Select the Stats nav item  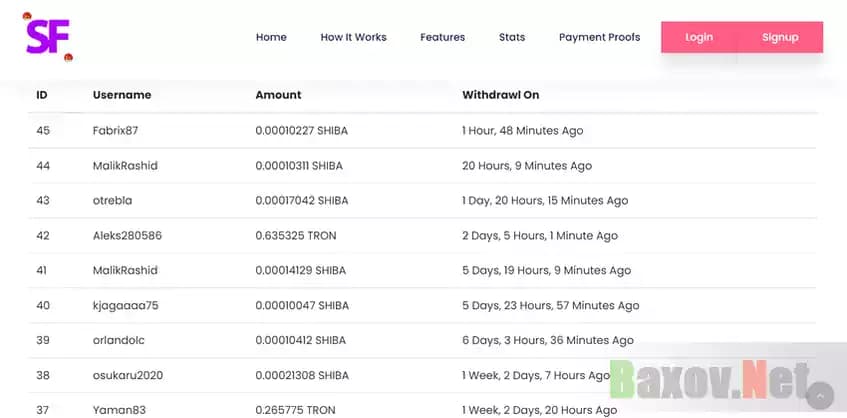tap(511, 37)
